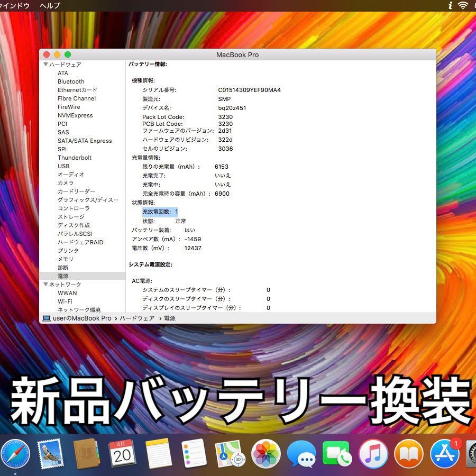Select カードリーダー in the sidebar
This screenshot has width=476, height=476.
[76, 191]
